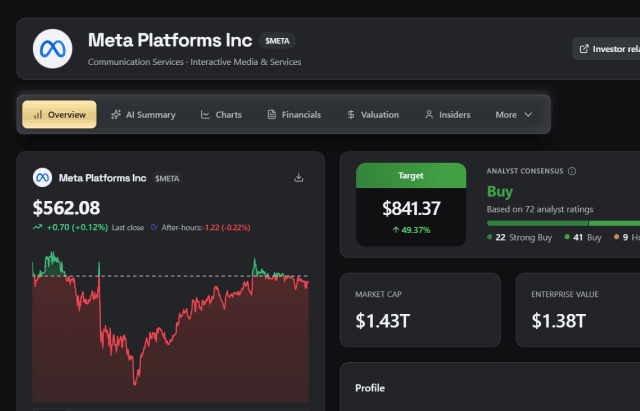Click the info icon beside Analyst Consensus
Image resolution: width=640 pixels, height=411 pixels.
[x=572, y=171]
